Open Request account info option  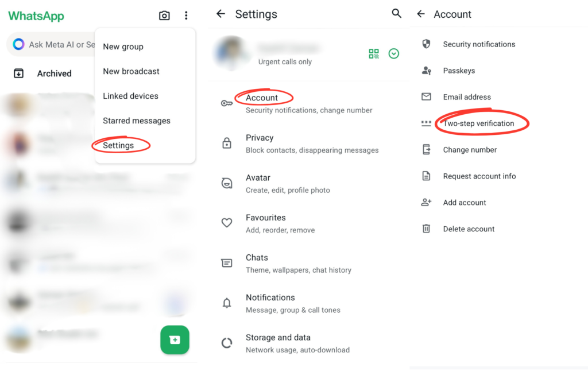(499, 176)
